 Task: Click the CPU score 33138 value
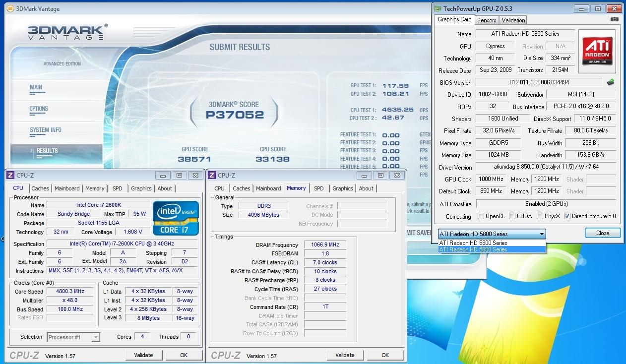pos(273,159)
